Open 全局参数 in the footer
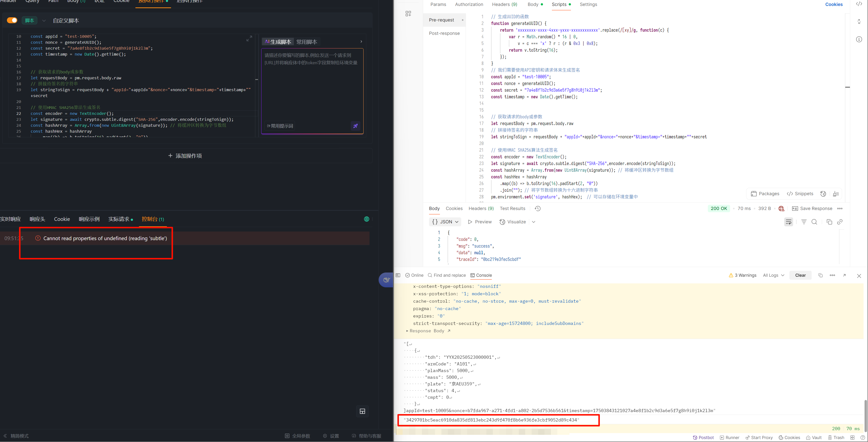This screenshot has width=868, height=442. 298,436
